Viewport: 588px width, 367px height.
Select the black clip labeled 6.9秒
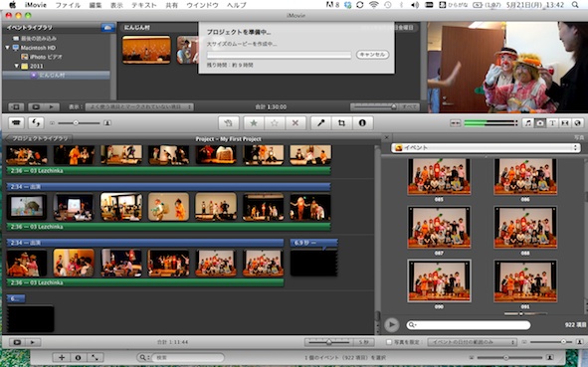[x=313, y=263]
